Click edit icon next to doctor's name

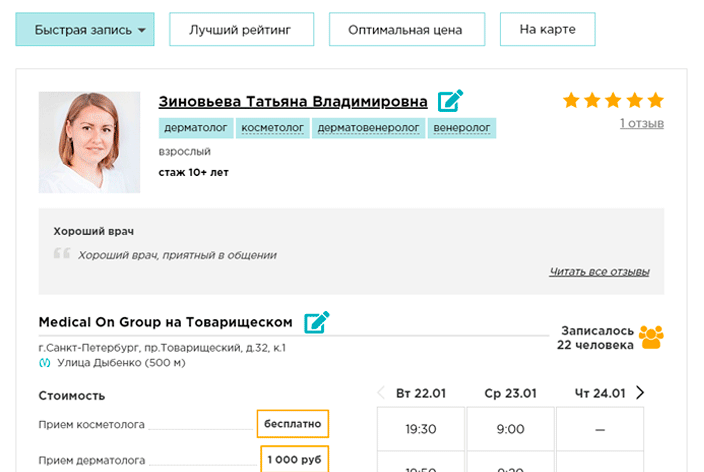[x=450, y=101]
